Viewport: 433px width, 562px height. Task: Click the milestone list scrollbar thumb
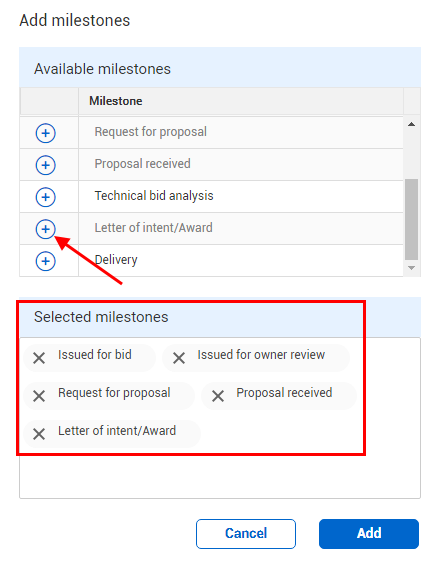411,219
